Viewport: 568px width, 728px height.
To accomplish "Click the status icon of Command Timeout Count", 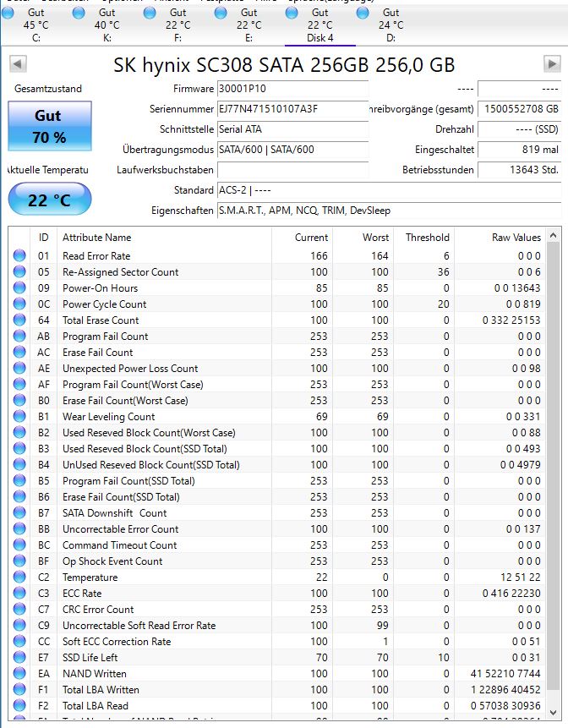I will [x=19, y=545].
